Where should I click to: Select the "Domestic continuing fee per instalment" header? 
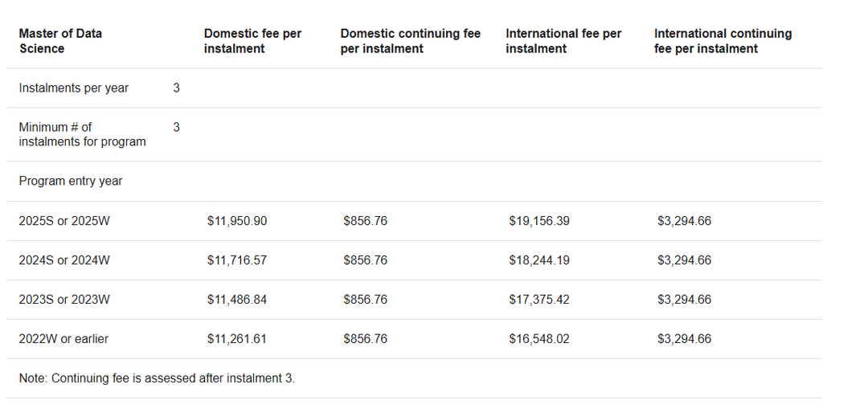[410, 41]
